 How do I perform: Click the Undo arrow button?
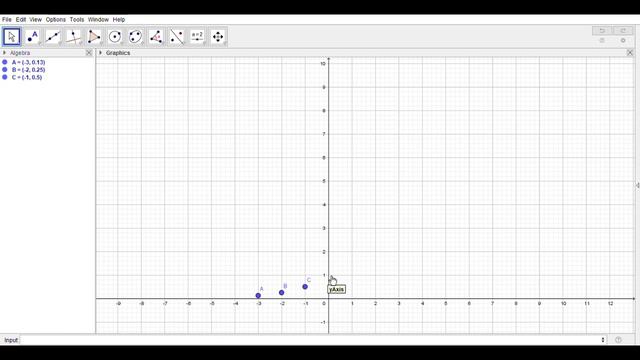coord(602,31)
